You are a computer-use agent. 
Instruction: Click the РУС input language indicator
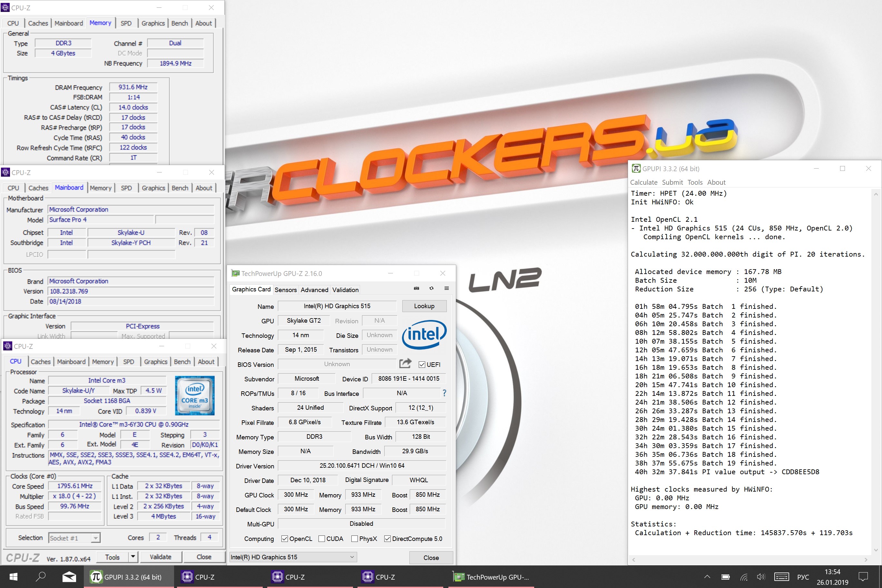[803, 577]
